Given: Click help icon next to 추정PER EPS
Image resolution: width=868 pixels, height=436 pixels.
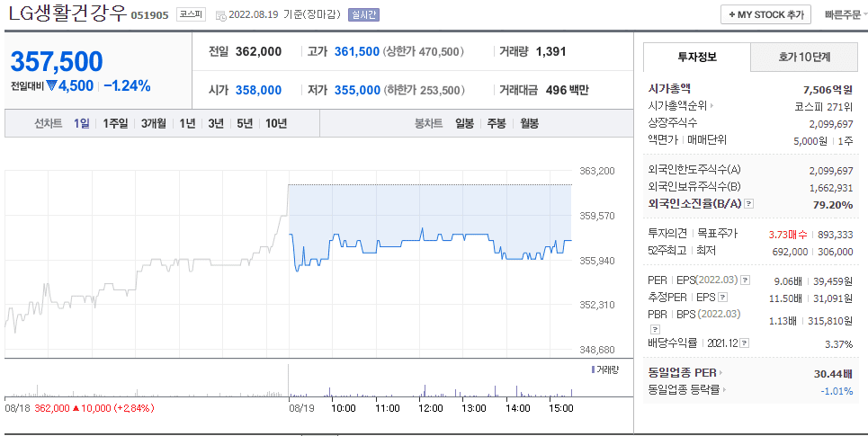Looking at the screenshot, I should (722, 298).
